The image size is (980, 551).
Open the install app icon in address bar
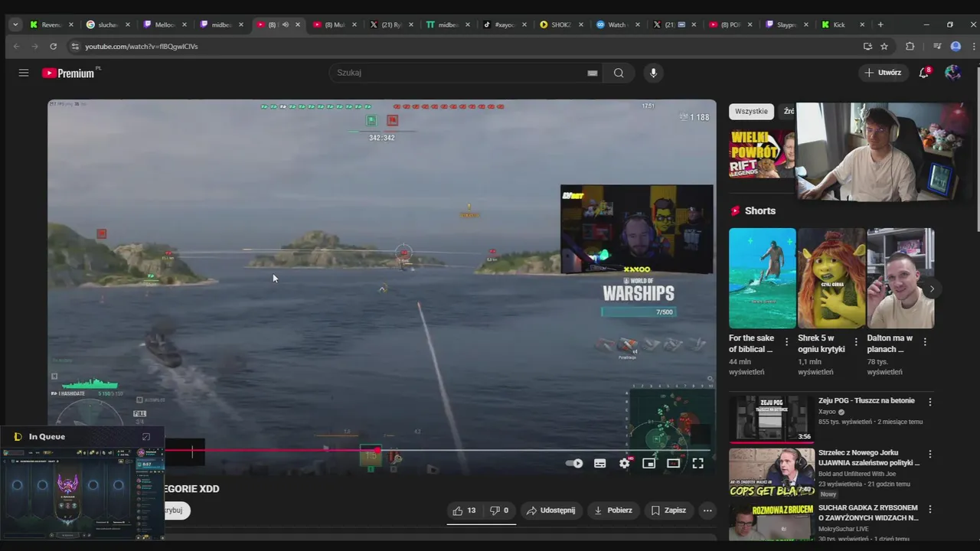pyautogui.click(x=867, y=47)
